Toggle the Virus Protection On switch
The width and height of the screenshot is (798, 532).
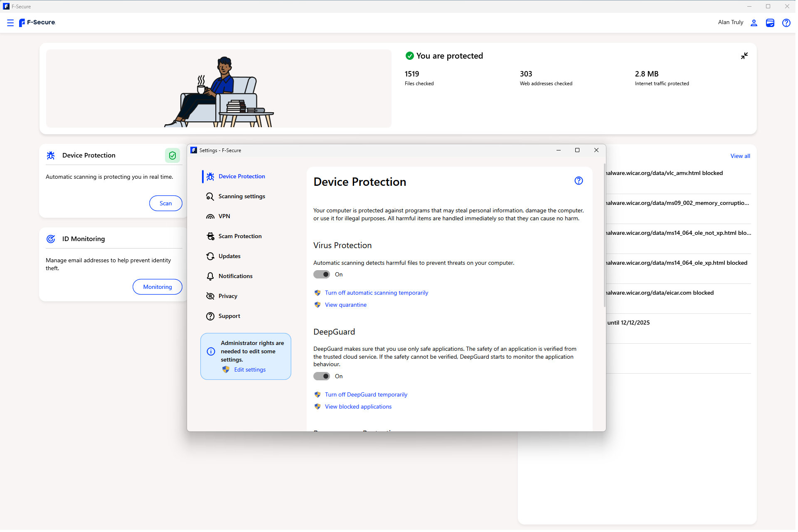[321, 274]
